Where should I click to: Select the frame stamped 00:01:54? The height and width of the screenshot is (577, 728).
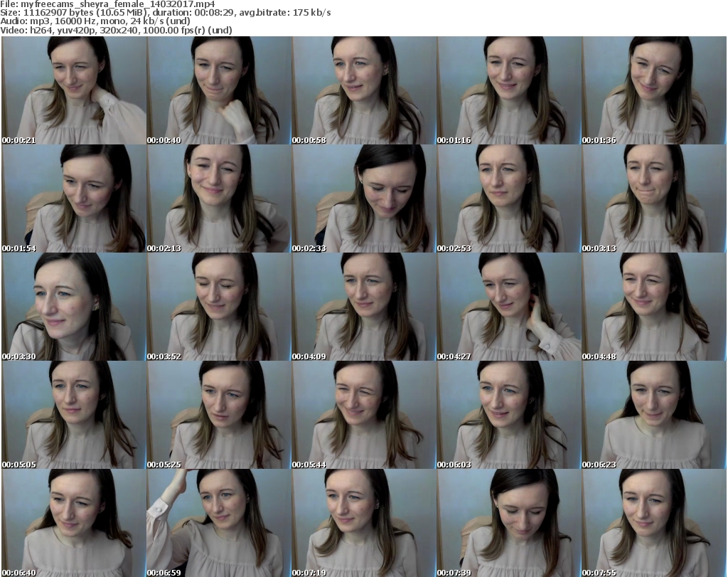[74, 198]
